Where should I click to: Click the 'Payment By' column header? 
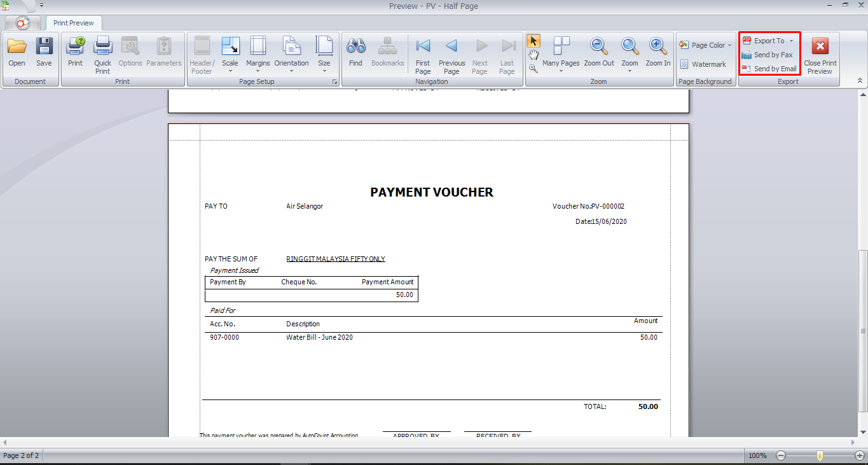point(228,282)
